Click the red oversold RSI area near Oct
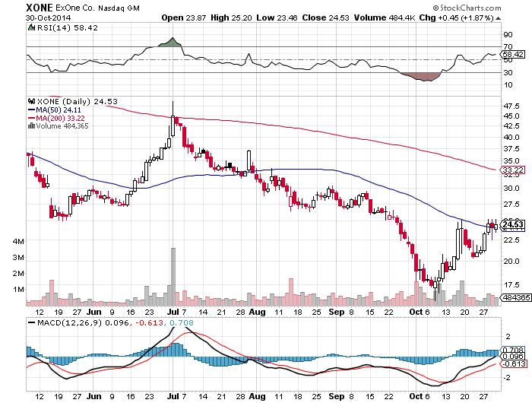The height and width of the screenshot is (403, 532). (421, 76)
